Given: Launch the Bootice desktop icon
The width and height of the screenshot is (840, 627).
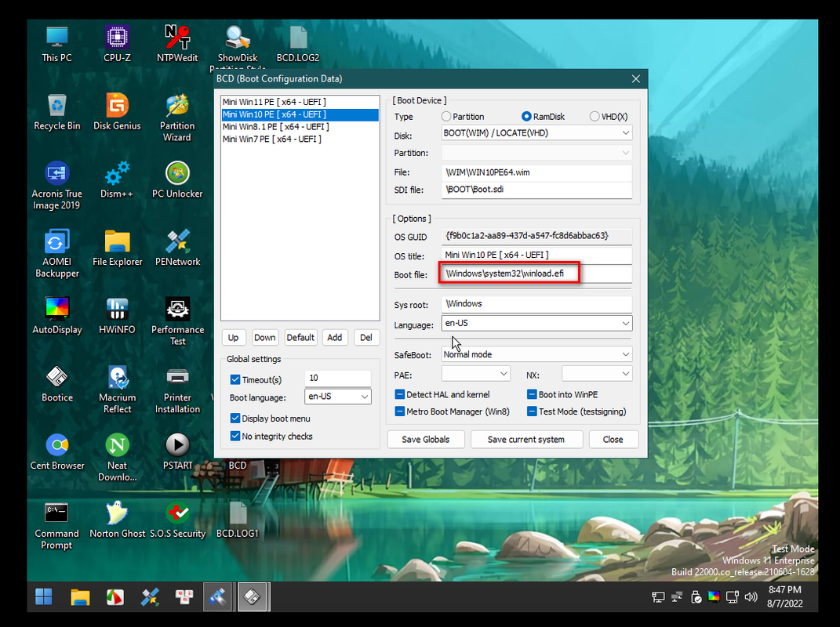Looking at the screenshot, I should click(x=56, y=384).
